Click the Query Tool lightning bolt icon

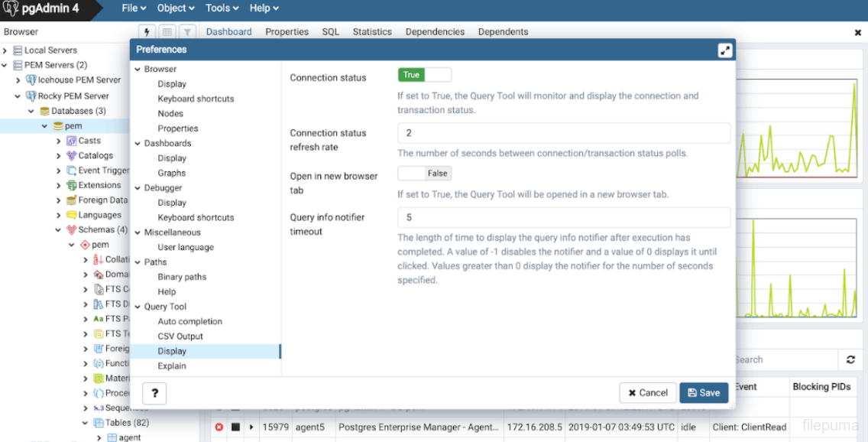[147, 32]
